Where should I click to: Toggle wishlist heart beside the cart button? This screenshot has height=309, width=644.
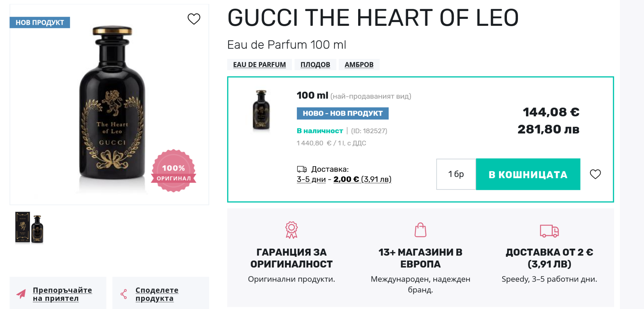595,174
